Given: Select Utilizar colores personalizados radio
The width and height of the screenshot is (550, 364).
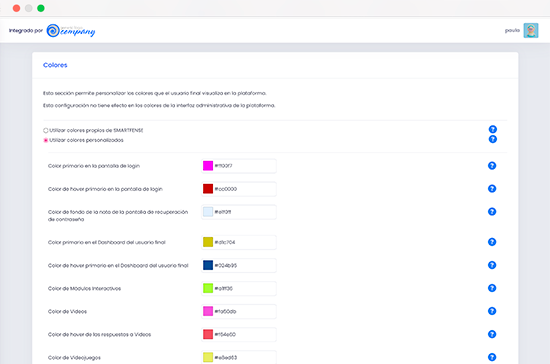Looking at the screenshot, I should point(46,140).
